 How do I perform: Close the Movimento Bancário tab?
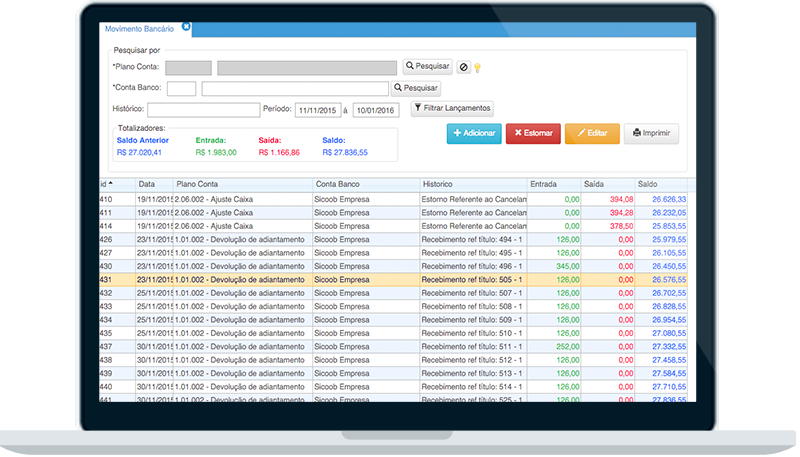186,27
